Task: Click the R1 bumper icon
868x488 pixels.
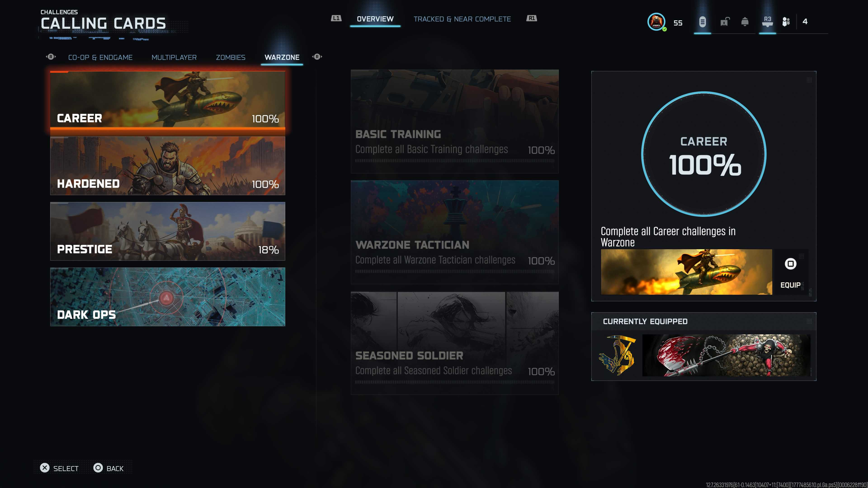Action: [x=531, y=18]
